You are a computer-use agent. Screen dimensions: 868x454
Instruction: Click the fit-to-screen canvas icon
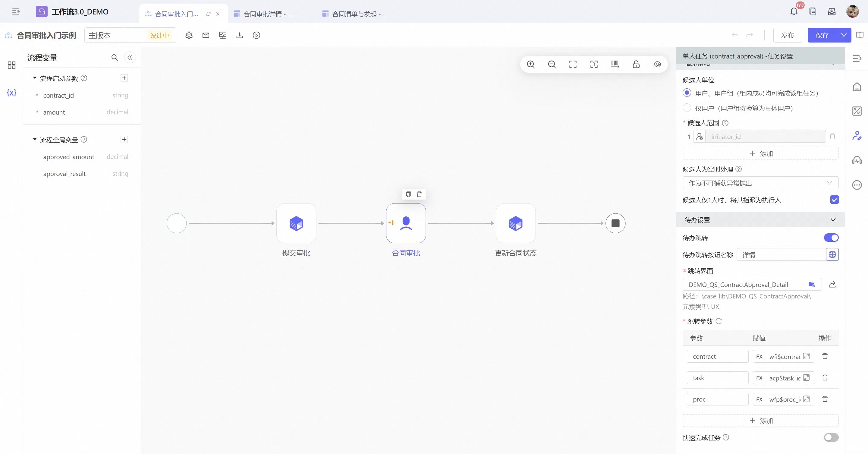click(573, 65)
